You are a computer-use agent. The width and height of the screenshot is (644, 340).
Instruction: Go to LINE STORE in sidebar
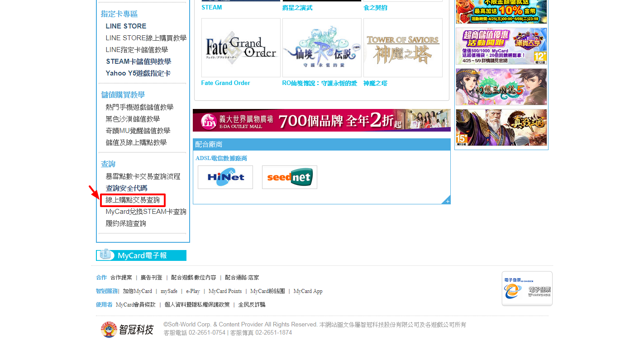pyautogui.click(x=126, y=26)
